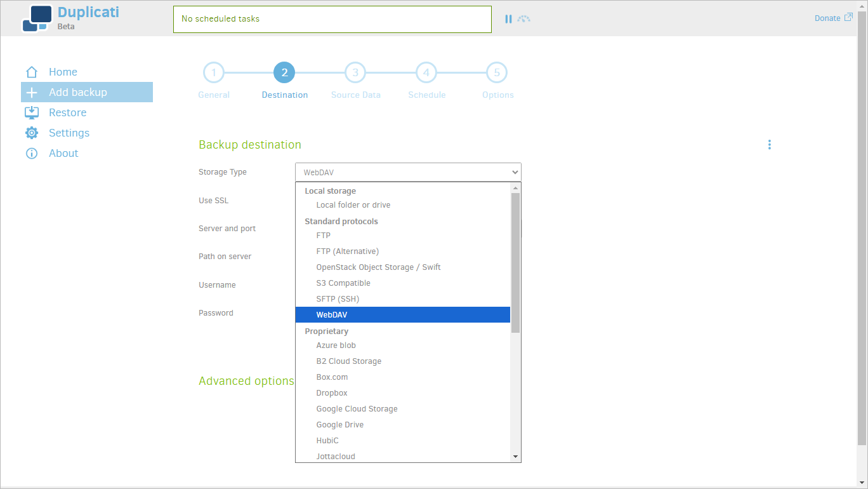Viewport: 868px width, 489px height.
Task: Choose HubiC option
Action: pyautogui.click(x=403, y=441)
